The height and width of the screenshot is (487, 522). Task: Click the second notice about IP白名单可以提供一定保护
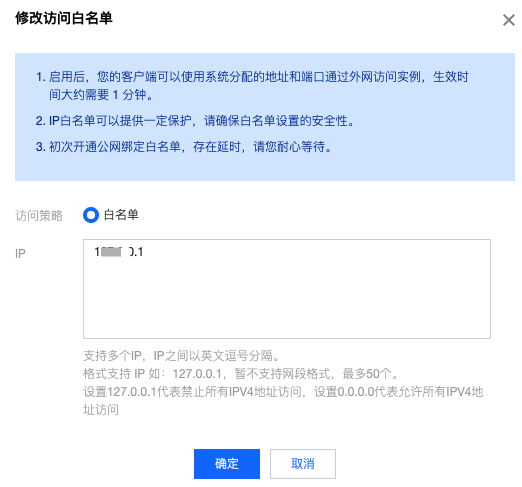pyautogui.click(x=195, y=121)
